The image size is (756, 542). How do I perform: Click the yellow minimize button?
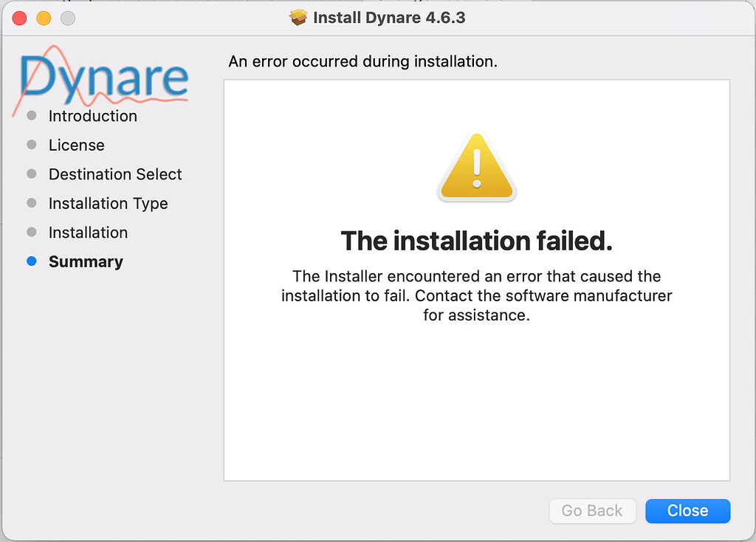[x=43, y=16]
